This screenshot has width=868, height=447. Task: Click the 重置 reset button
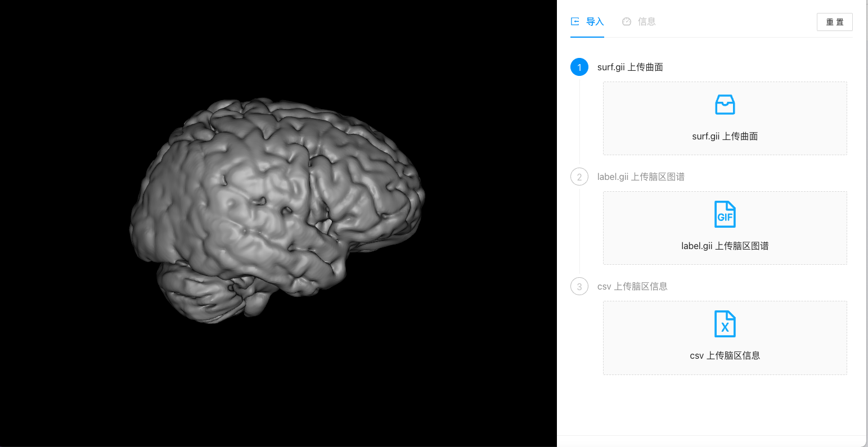point(834,22)
